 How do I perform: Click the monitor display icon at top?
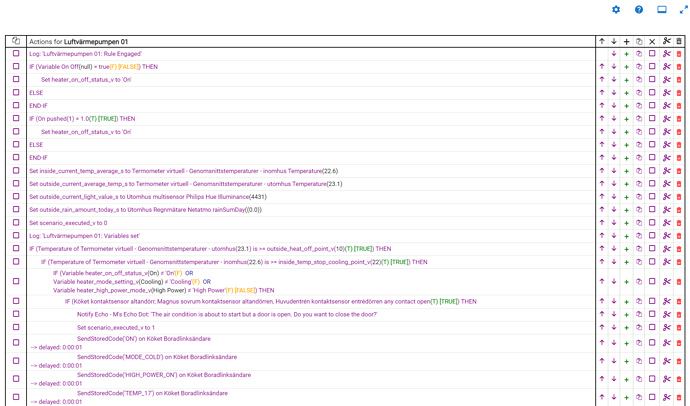pos(662,10)
